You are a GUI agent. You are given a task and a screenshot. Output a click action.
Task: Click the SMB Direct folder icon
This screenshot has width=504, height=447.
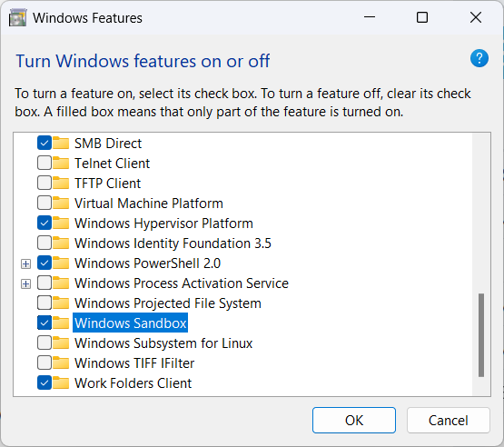pyautogui.click(x=61, y=144)
